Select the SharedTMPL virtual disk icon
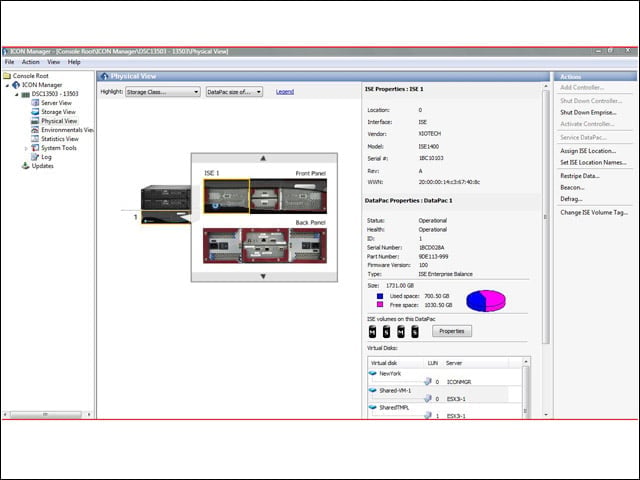Image resolution: width=640 pixels, height=480 pixels. pos(372,407)
